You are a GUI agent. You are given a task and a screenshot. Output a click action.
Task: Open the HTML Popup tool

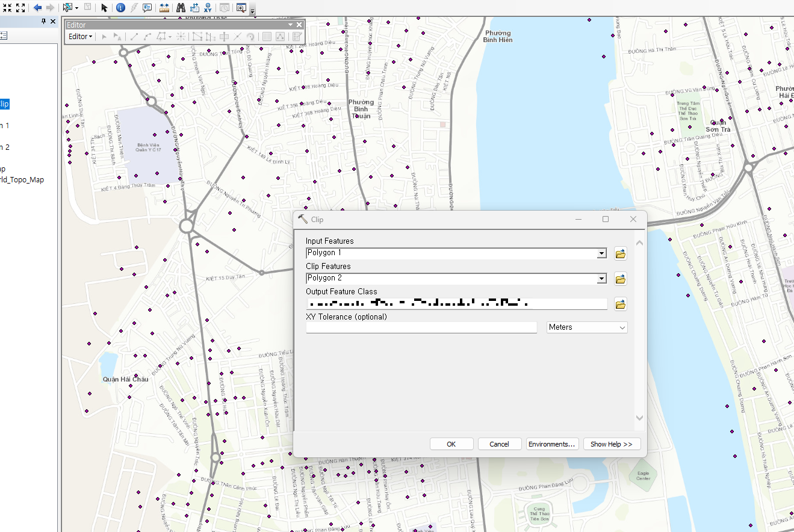pos(147,8)
